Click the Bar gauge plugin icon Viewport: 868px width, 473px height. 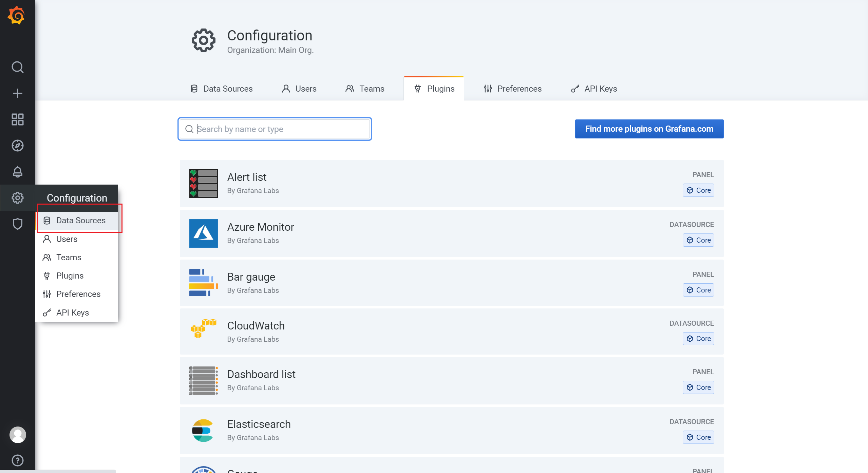[x=204, y=283]
